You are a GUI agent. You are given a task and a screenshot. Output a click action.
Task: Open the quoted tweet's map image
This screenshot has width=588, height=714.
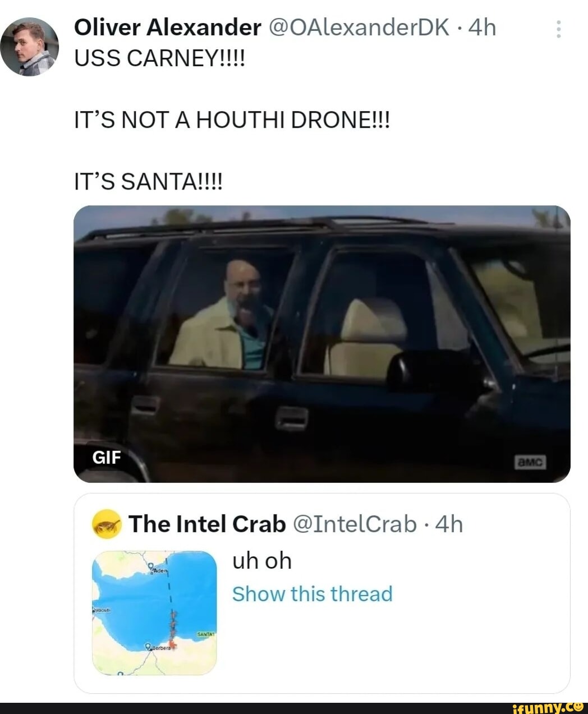pos(154,612)
